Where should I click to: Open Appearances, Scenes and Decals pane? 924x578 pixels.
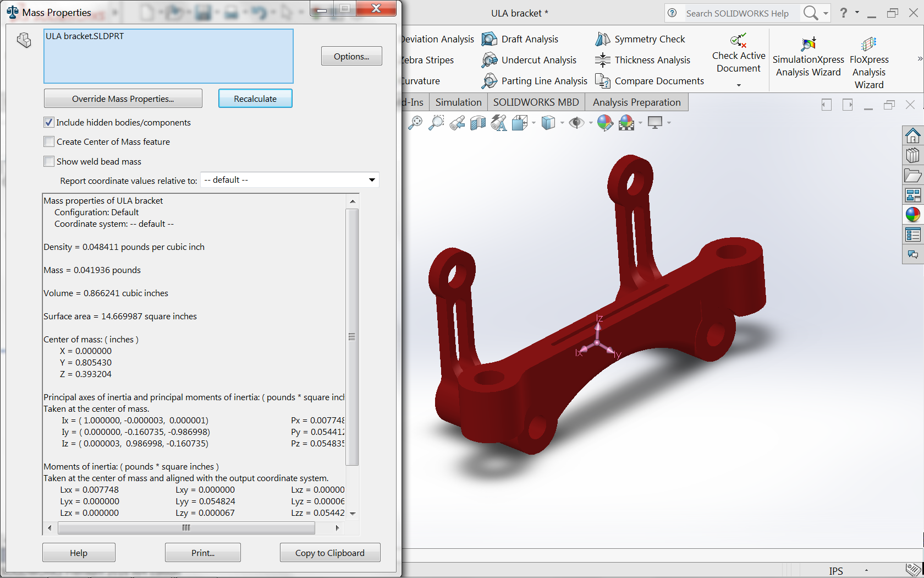[913, 215]
